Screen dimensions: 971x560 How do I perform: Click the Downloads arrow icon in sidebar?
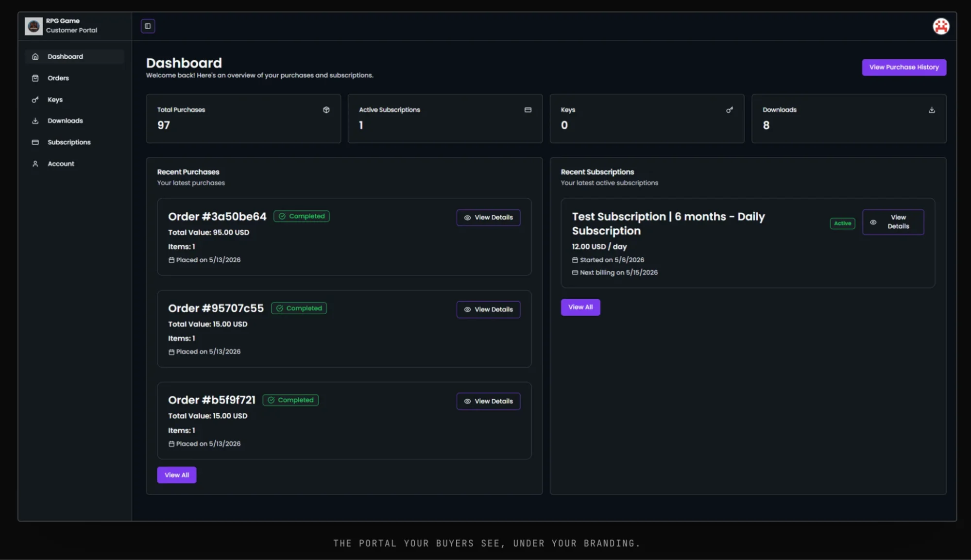coord(35,121)
